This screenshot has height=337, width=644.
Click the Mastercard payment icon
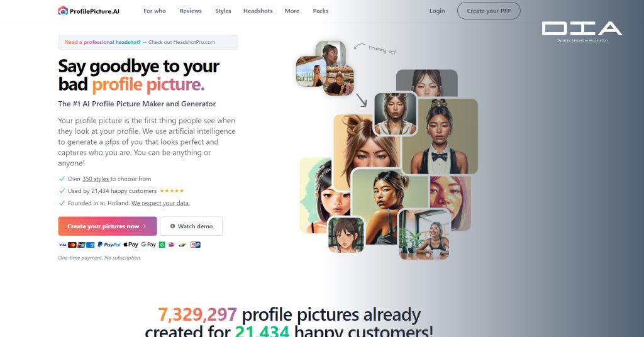pyautogui.click(x=72, y=245)
